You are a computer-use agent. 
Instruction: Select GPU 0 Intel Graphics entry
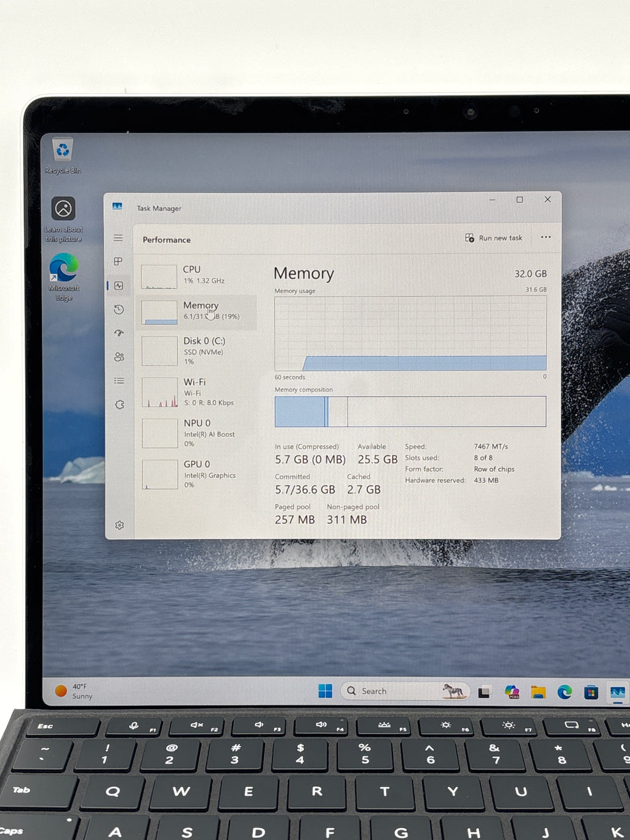click(x=196, y=474)
